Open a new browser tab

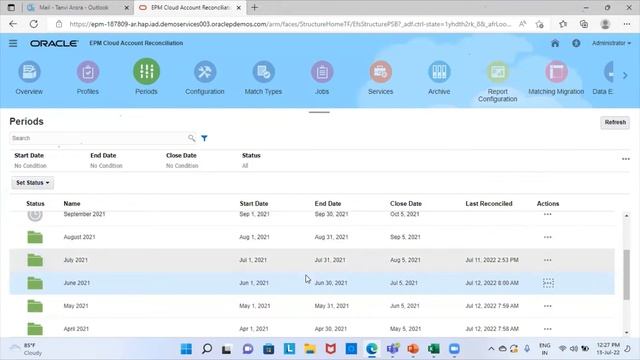pos(255,7)
